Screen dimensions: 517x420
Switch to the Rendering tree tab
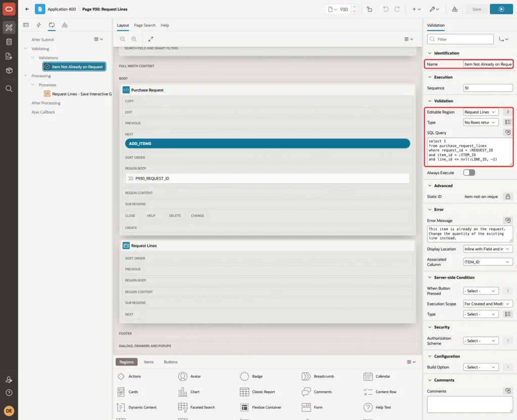(x=26, y=25)
